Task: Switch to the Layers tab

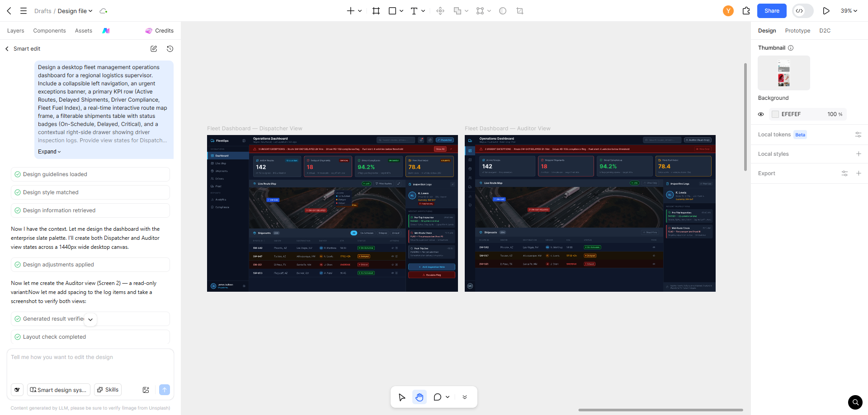Action: coord(16,31)
